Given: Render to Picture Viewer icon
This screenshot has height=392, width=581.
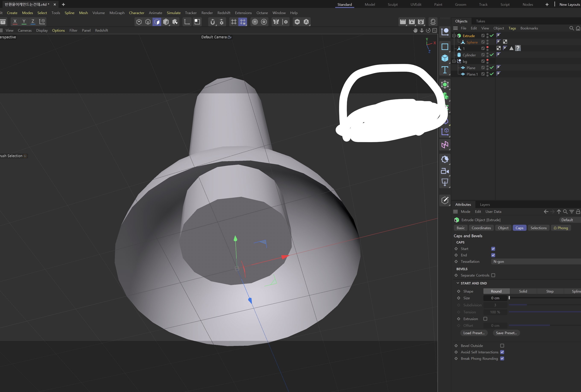Looking at the screenshot, I should click(x=412, y=22).
